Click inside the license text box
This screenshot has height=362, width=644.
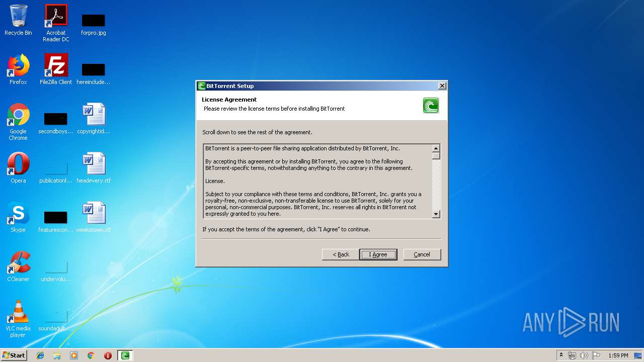(x=317, y=181)
